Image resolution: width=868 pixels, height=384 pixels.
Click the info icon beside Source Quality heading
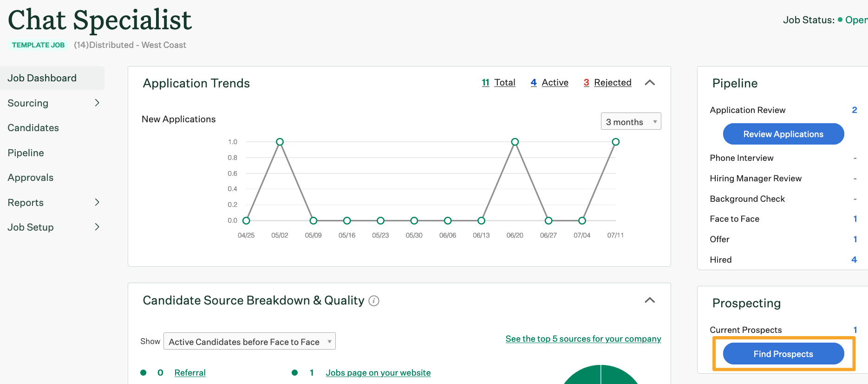pyautogui.click(x=374, y=301)
